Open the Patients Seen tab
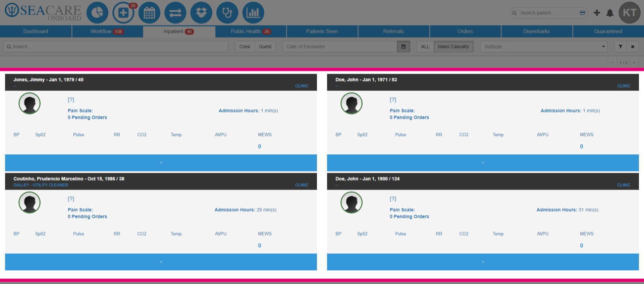 [322, 31]
